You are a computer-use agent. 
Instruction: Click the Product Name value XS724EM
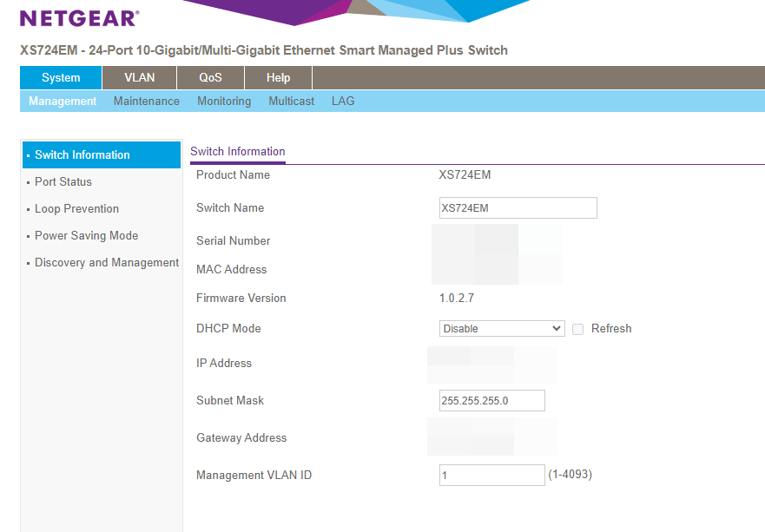465,174
